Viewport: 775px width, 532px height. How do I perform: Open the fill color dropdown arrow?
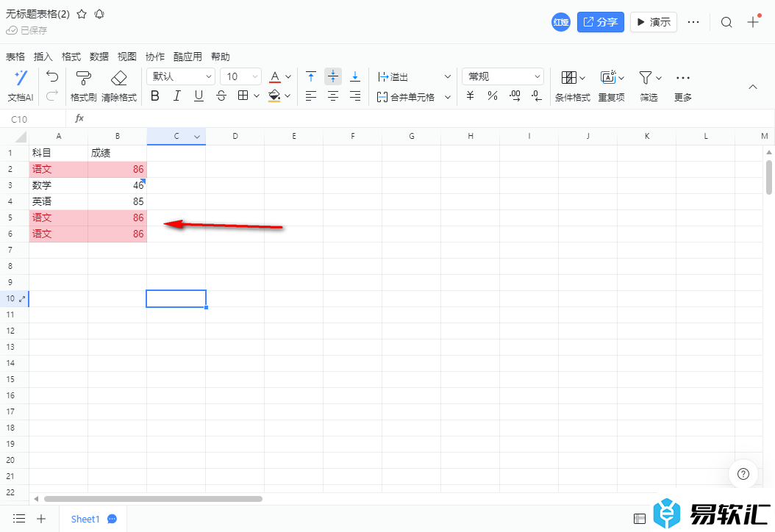(x=287, y=96)
